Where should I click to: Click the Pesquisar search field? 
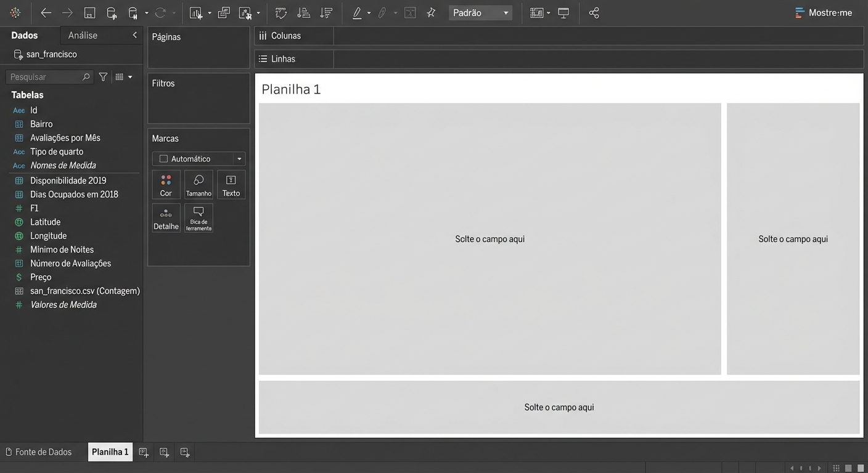(44, 77)
